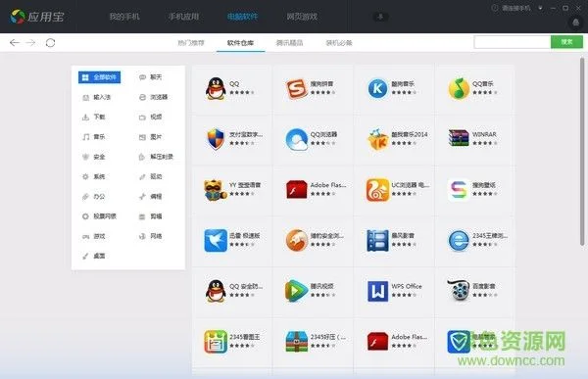Click the QQ Music green note icon
Viewport: 588px width, 379px height.
coord(459,89)
